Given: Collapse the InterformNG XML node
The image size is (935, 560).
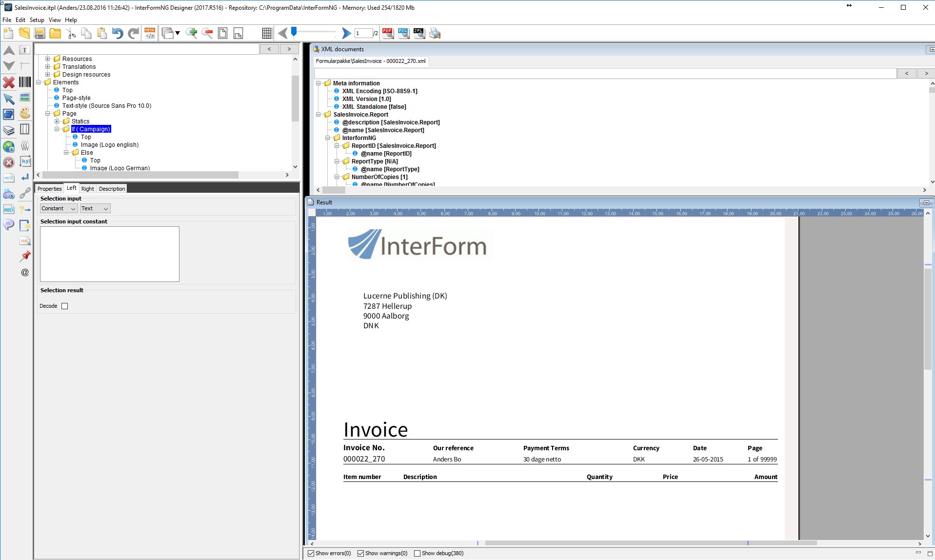Looking at the screenshot, I should (328, 138).
